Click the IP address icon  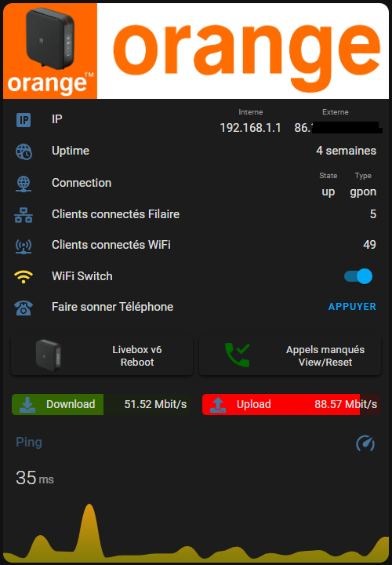[24, 120]
